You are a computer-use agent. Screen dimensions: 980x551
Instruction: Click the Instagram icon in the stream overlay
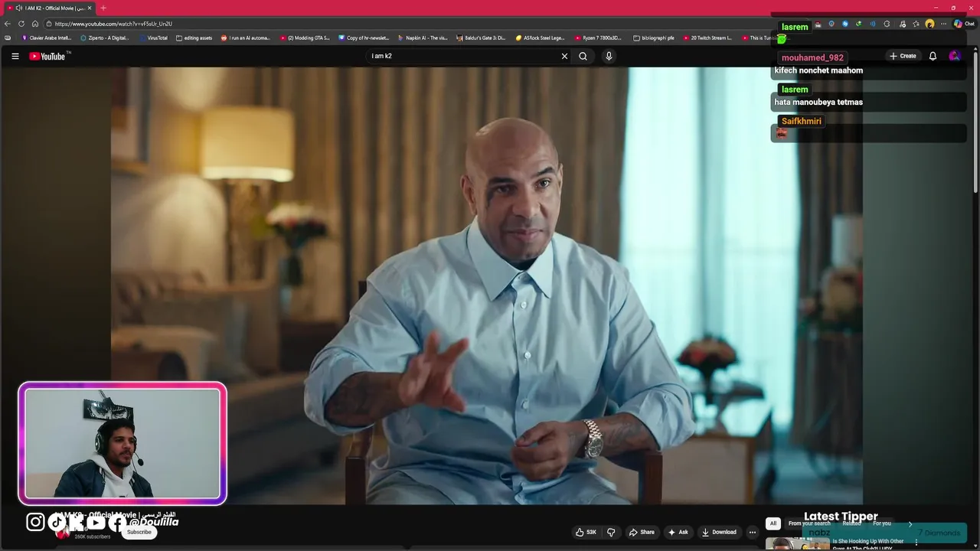click(35, 522)
